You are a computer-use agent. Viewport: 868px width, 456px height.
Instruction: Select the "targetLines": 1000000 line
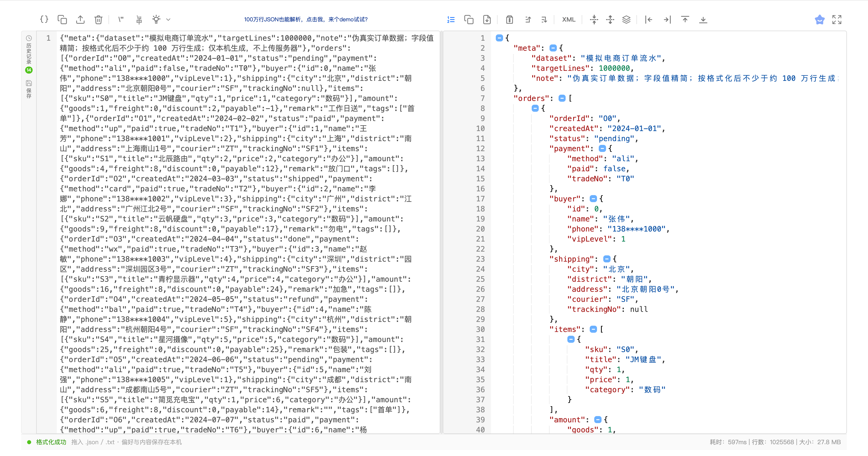coord(583,68)
